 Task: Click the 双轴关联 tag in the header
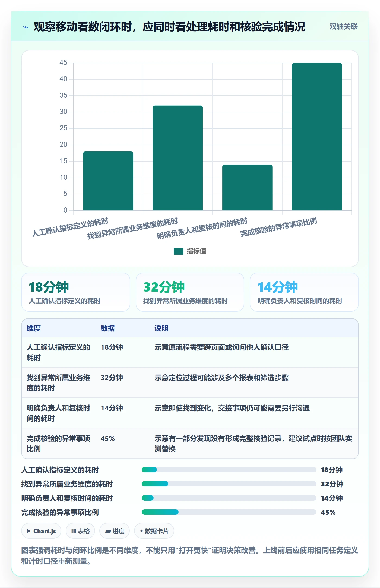point(343,26)
